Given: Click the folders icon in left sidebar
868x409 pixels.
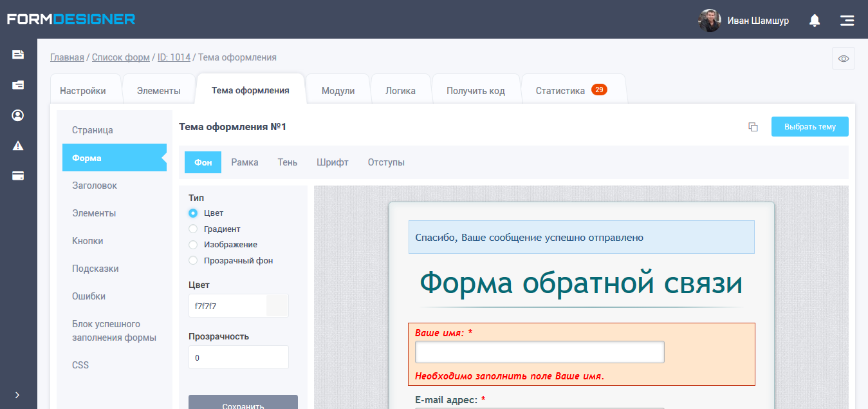Looking at the screenshot, I should click(x=18, y=85).
